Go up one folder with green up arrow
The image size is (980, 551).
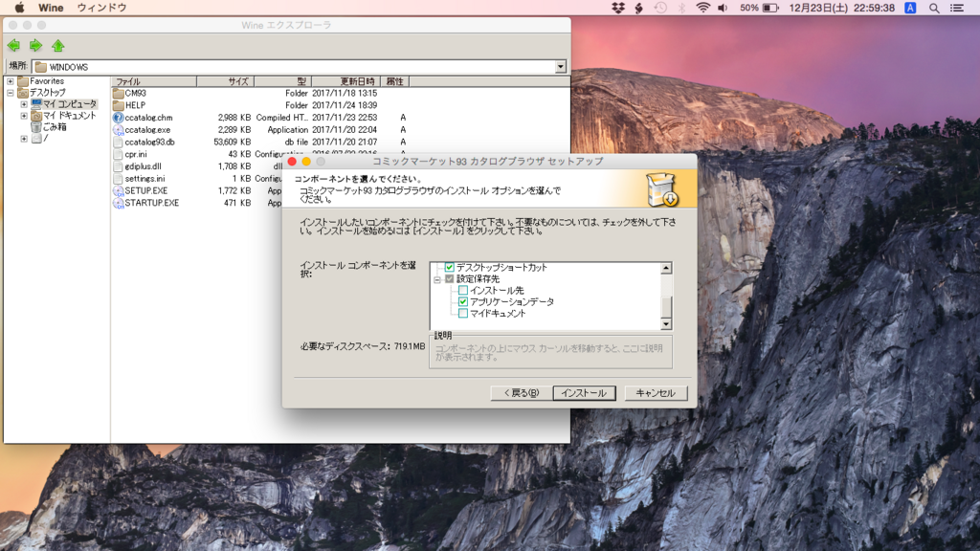(58, 45)
